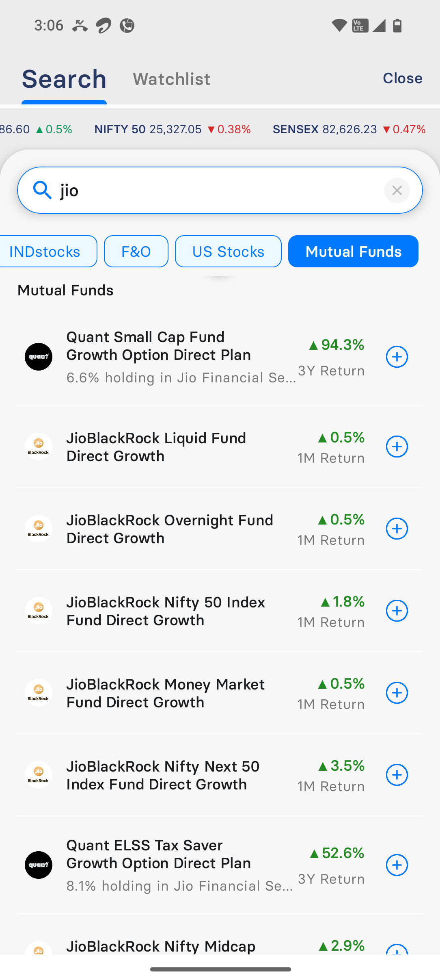
Task: Select the Mutual Funds filter chip
Action: tap(353, 252)
